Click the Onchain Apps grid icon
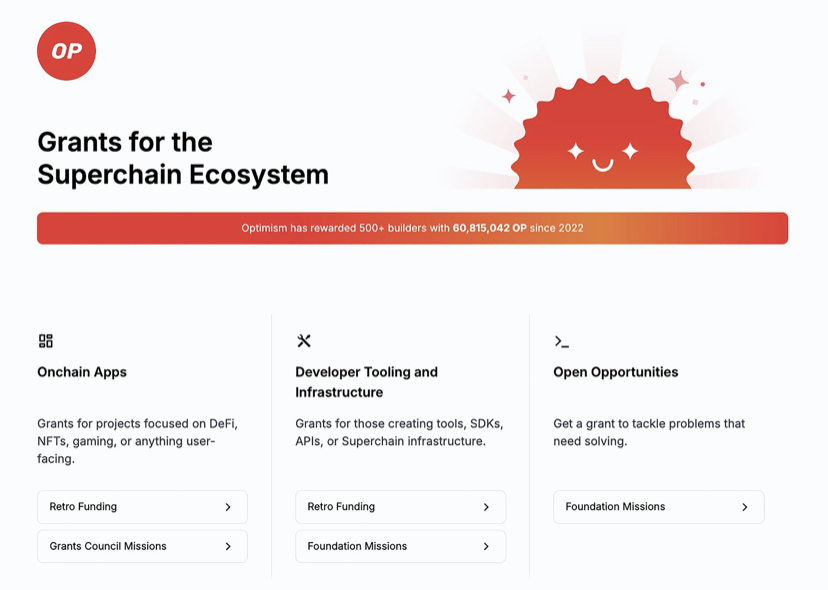This screenshot has height=590, width=828. [x=46, y=341]
